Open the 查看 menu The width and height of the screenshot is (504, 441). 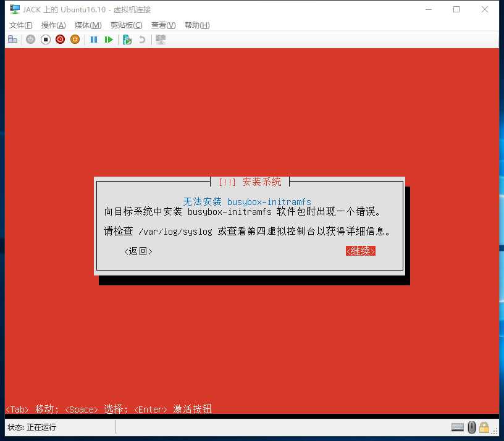161,25
